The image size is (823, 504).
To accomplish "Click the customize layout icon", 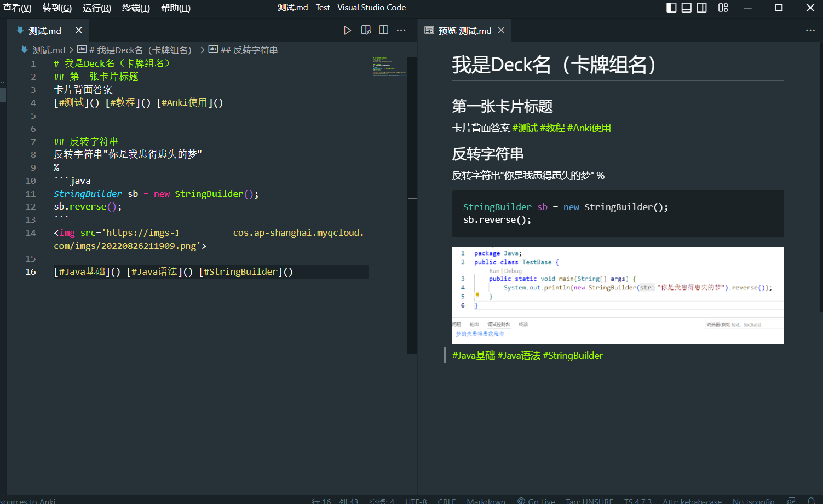I will pyautogui.click(x=723, y=8).
